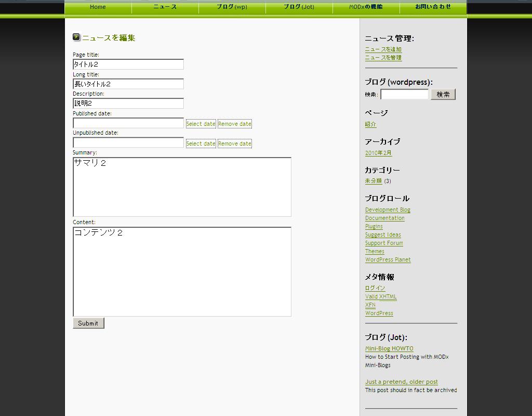532x416 pixels.
Task: Open the 未分類 category link
Action: coord(373,181)
